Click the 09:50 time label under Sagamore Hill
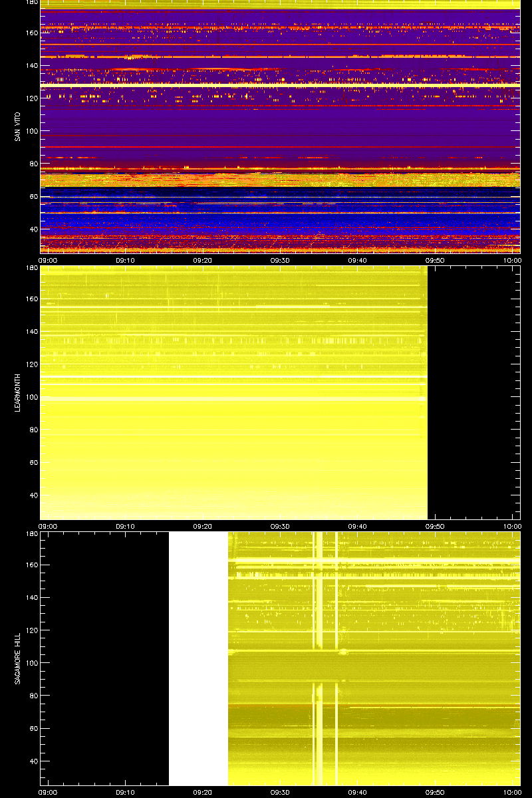The image size is (532, 798). pyautogui.click(x=435, y=792)
